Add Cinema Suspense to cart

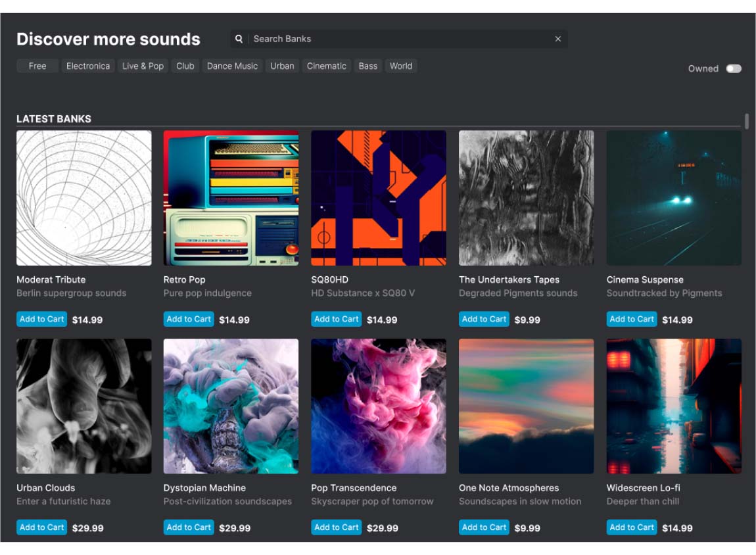click(631, 320)
